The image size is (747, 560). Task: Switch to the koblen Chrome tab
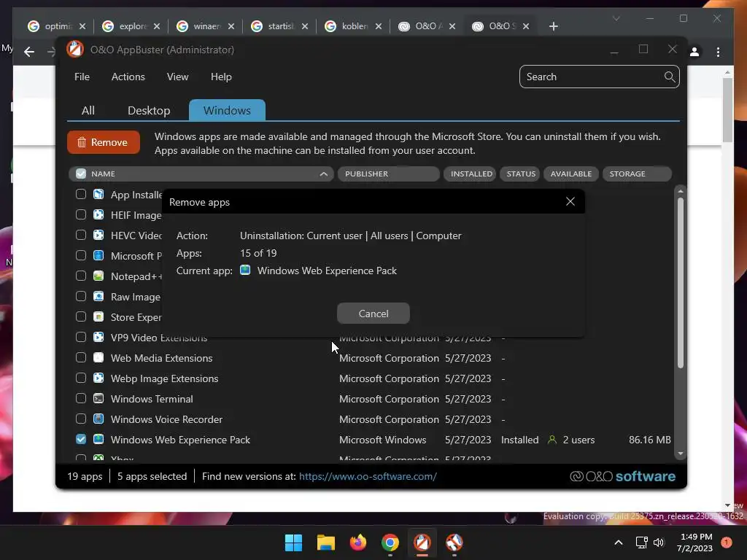tap(354, 26)
